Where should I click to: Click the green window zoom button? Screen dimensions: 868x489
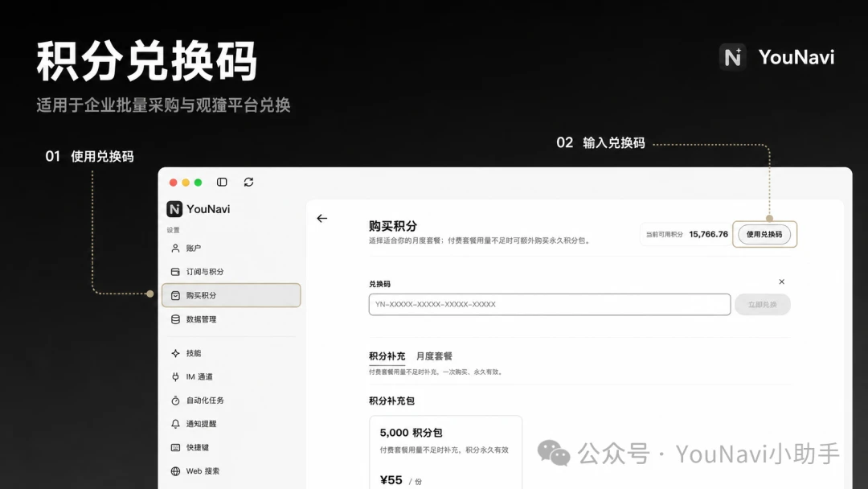tap(199, 183)
